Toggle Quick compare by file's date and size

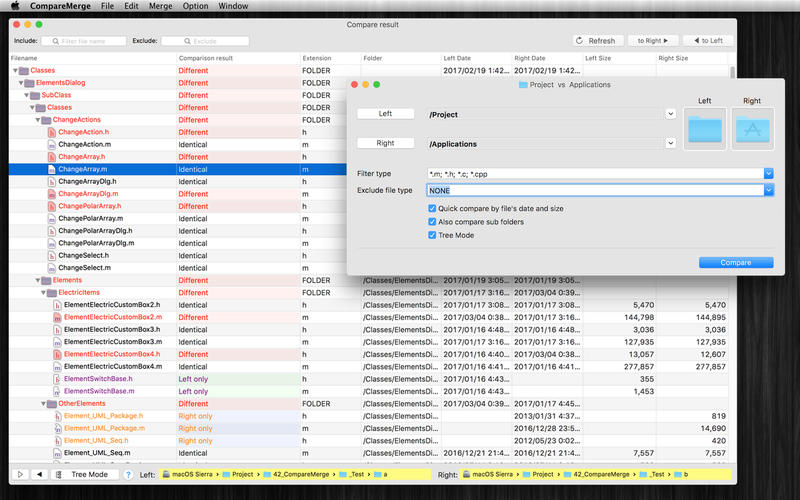432,208
